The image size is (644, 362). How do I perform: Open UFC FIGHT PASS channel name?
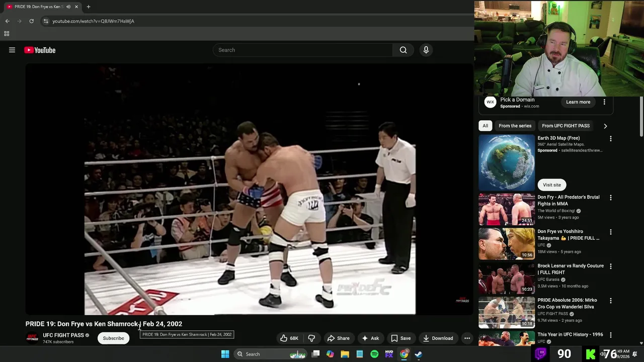point(63,335)
